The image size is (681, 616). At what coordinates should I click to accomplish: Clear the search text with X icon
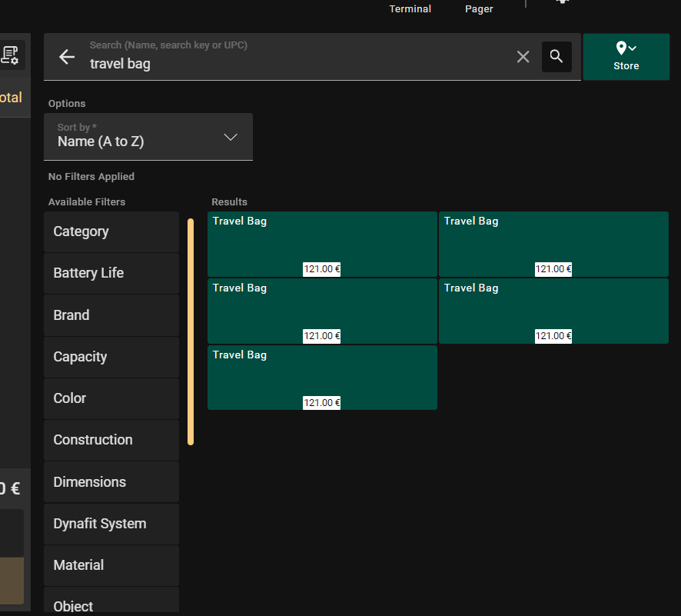[x=523, y=57]
